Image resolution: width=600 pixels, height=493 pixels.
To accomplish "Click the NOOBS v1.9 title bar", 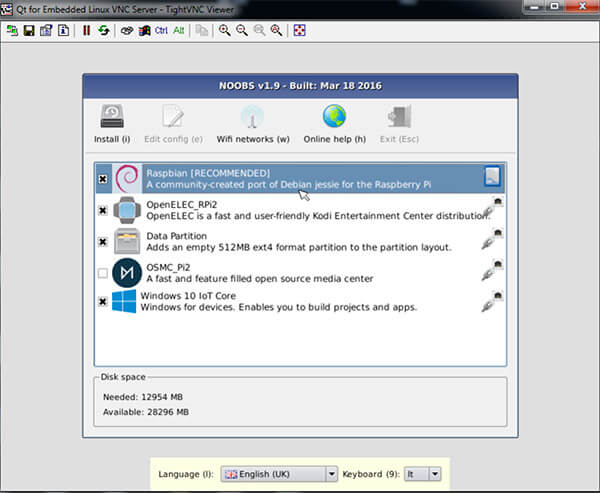I will tap(300, 86).
